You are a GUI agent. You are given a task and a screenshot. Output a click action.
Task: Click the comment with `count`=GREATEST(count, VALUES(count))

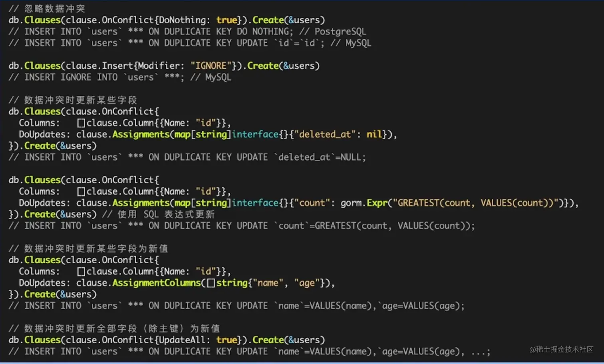[242, 226]
